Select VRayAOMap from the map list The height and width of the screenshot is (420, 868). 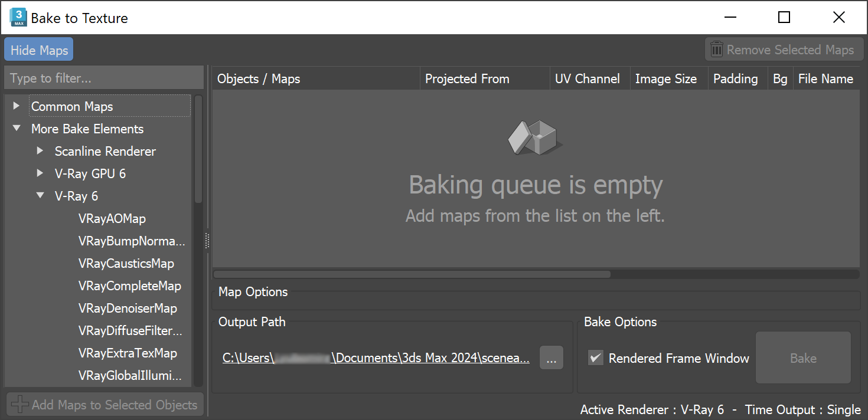112,218
